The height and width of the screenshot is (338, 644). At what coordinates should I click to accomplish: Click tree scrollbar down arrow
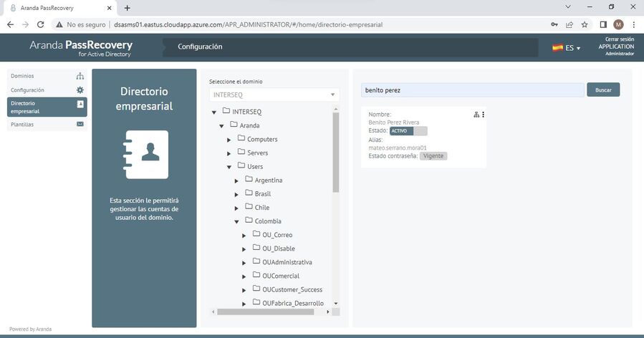click(x=335, y=303)
